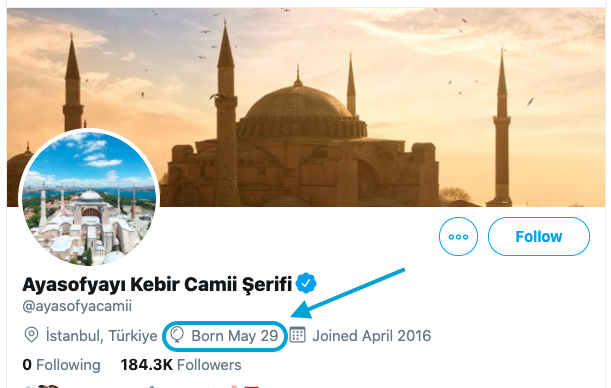Open the sunset mosque header banner image
The image size is (611, 388).
(x=306, y=107)
